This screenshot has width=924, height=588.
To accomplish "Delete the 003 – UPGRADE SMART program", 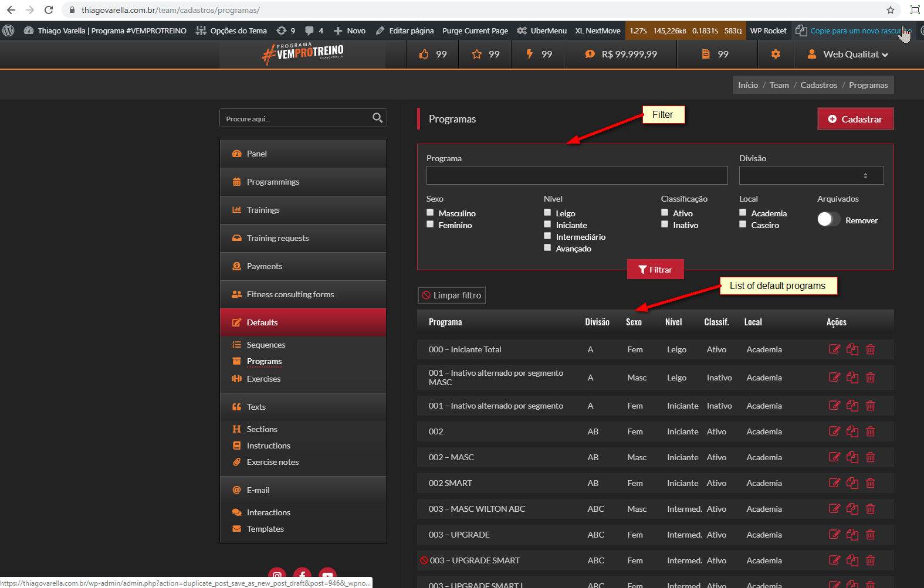I will [x=871, y=560].
